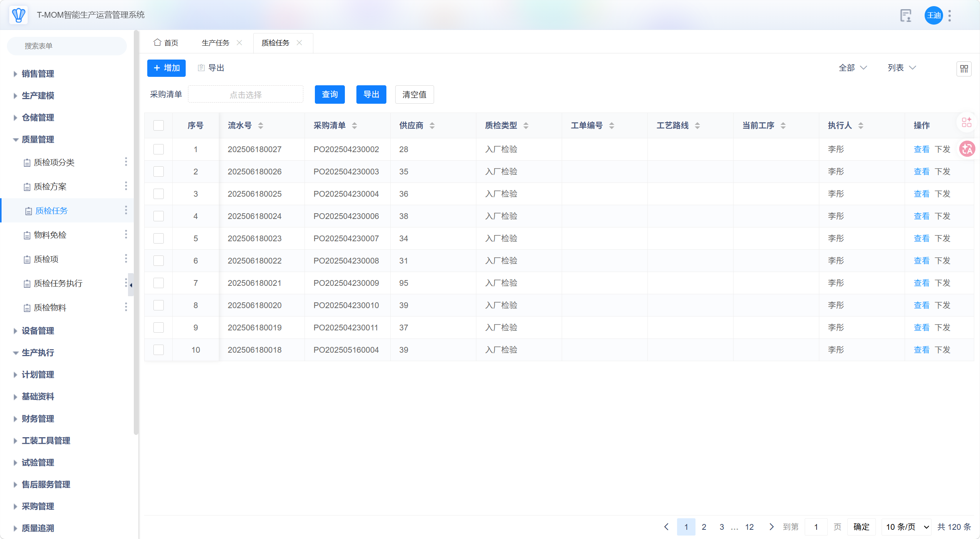This screenshot has width=980, height=539.
Task: Click next page arrow in pagination
Action: [771, 527]
